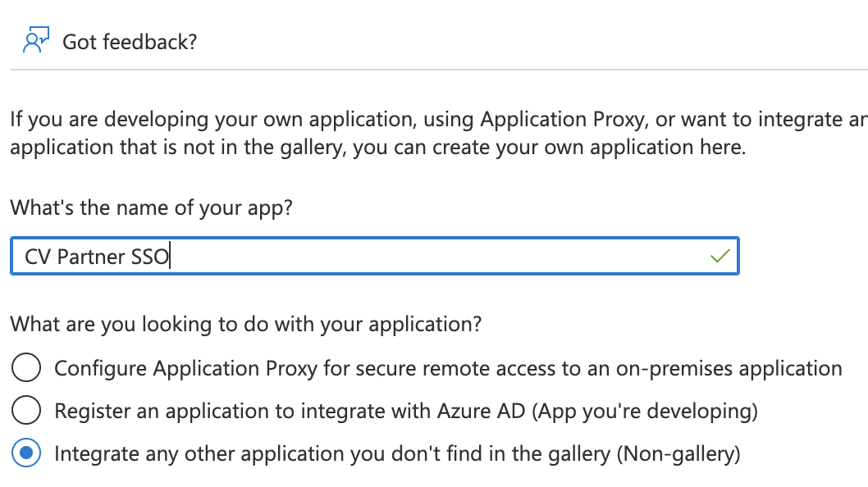This screenshot has width=868, height=487.
Task: Select the Non-gallery integration radio button
Action: tap(27, 453)
